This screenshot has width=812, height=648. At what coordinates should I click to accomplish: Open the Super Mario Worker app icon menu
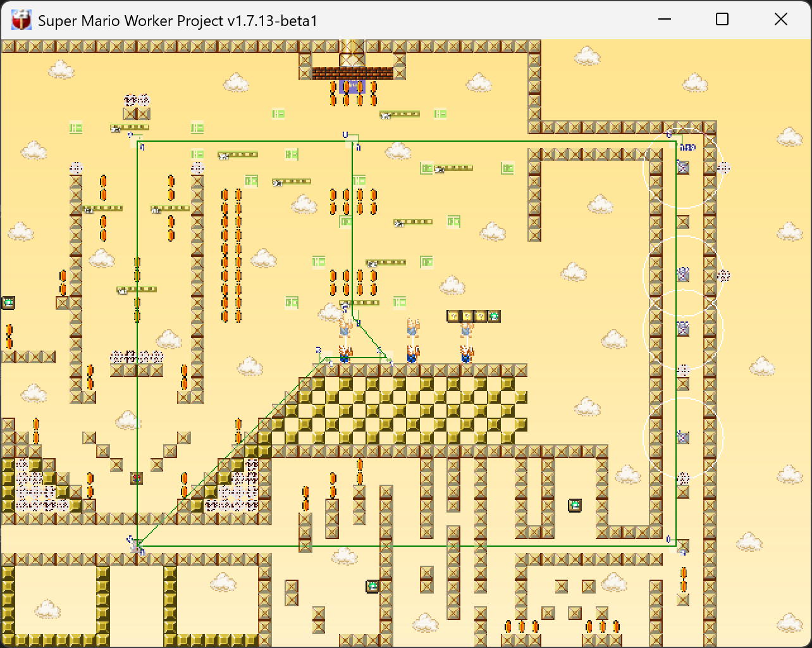pos(22,20)
